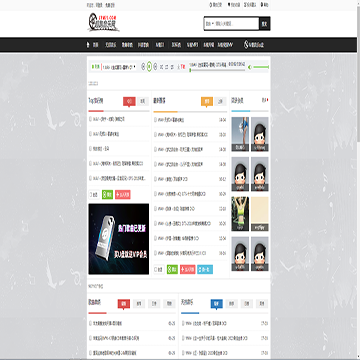Open the last text item before the VIP link in the navigation bar
360x360 pixels.
point(225,45)
